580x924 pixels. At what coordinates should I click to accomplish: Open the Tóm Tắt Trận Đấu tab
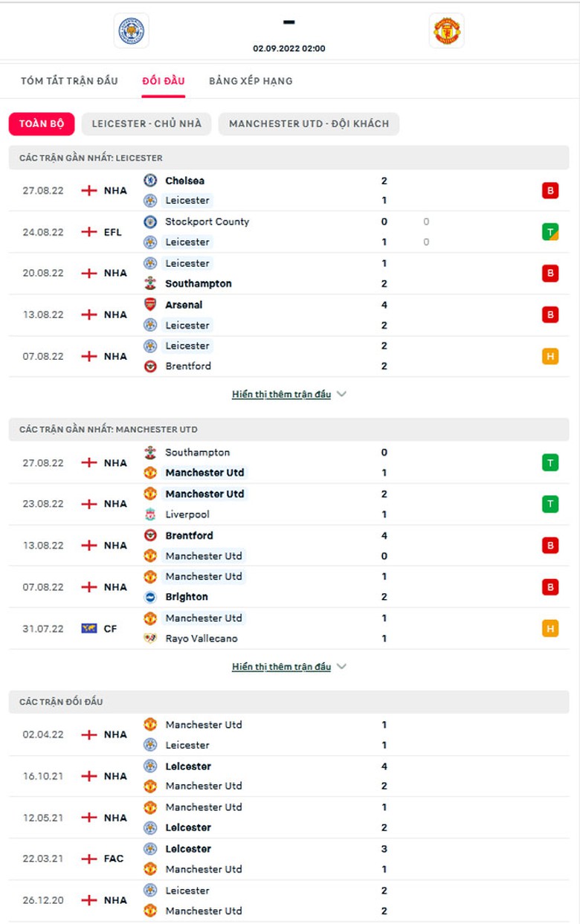tap(69, 81)
